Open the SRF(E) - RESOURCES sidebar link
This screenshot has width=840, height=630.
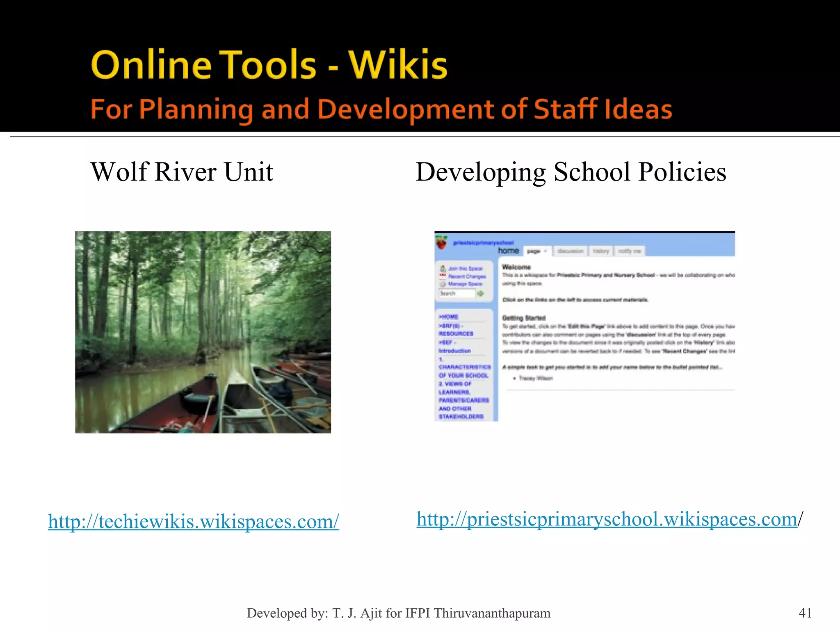456,330
